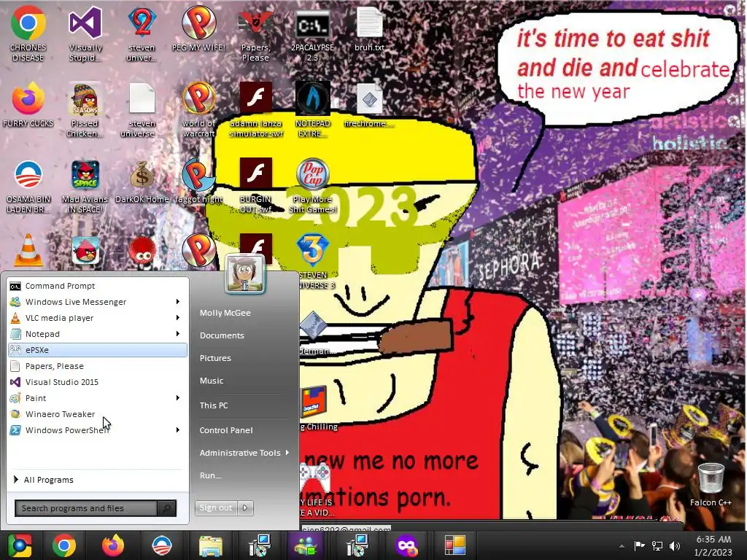Open the Falcon C++ recycle bin icon
747x560 pixels.
(711, 483)
